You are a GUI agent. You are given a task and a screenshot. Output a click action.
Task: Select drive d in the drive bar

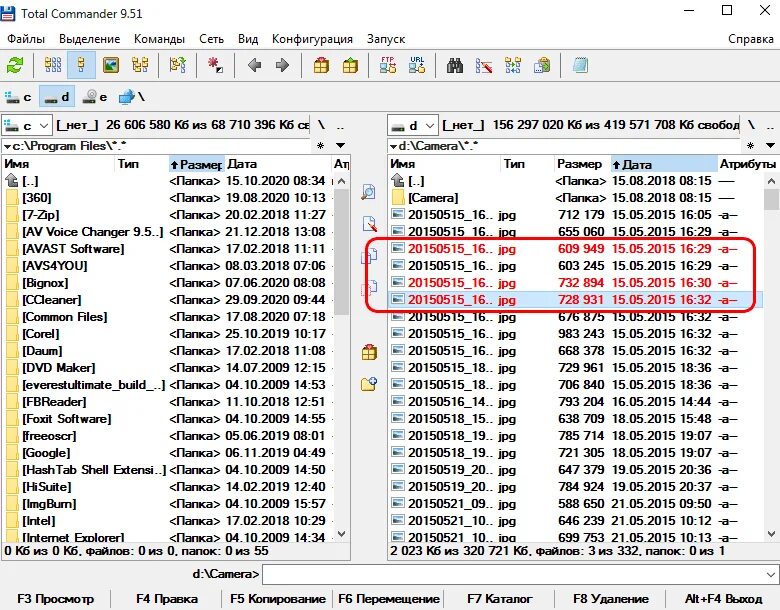click(57, 97)
